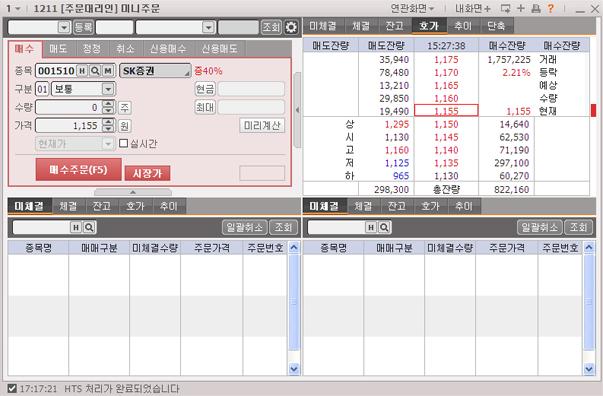Click the price input field showing 1,155
The width and height of the screenshot is (603, 396).
[68, 126]
